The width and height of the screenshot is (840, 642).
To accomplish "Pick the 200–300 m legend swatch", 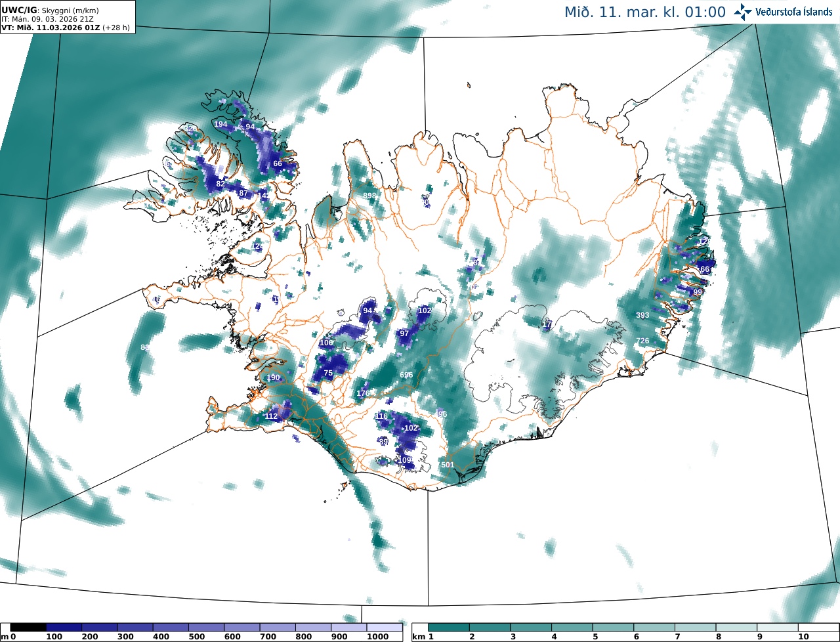I will coord(99,628).
